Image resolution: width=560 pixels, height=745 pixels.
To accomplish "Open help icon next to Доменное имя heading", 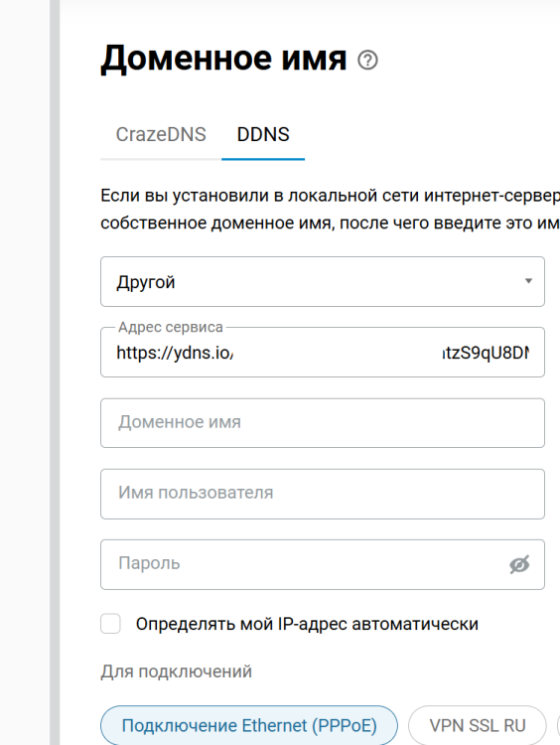I will [367, 61].
